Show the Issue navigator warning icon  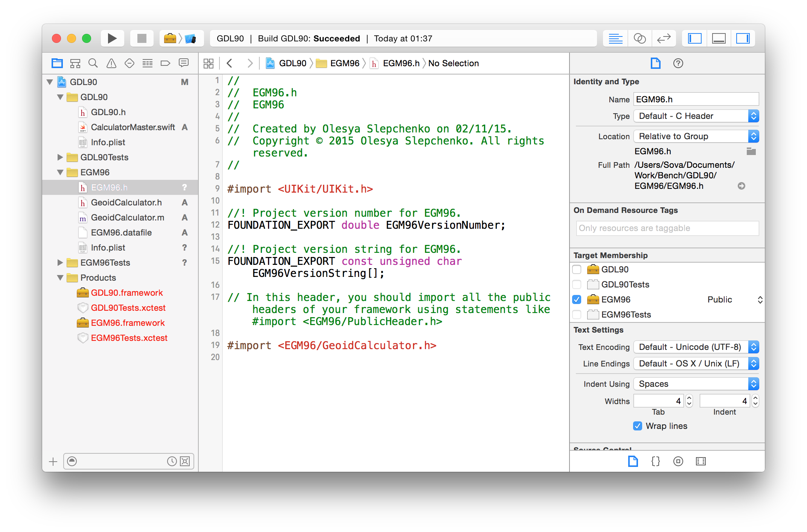[x=111, y=63]
